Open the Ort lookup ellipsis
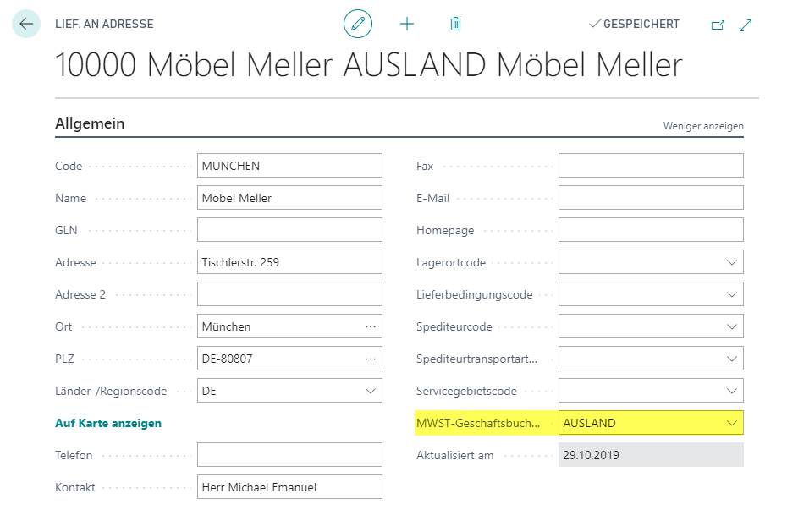Screen dimensions: 787x532 tap(371, 327)
